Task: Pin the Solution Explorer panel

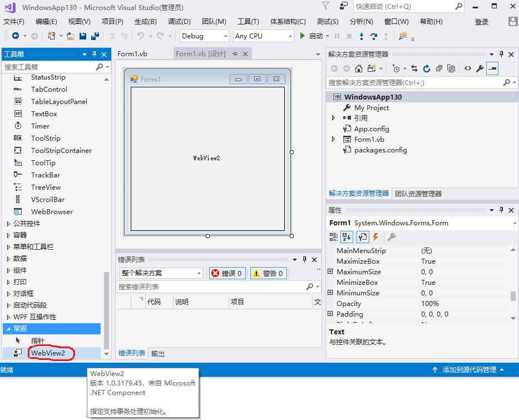Action: tap(501, 55)
